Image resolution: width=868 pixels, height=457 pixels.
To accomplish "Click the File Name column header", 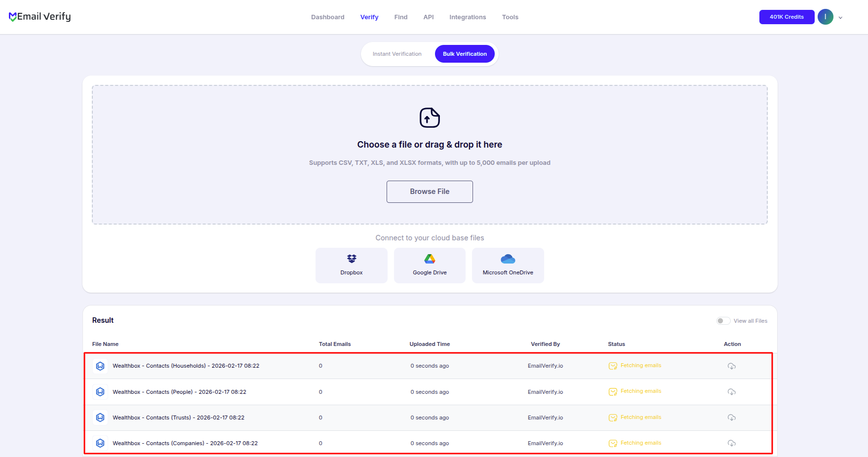I will click(x=105, y=344).
